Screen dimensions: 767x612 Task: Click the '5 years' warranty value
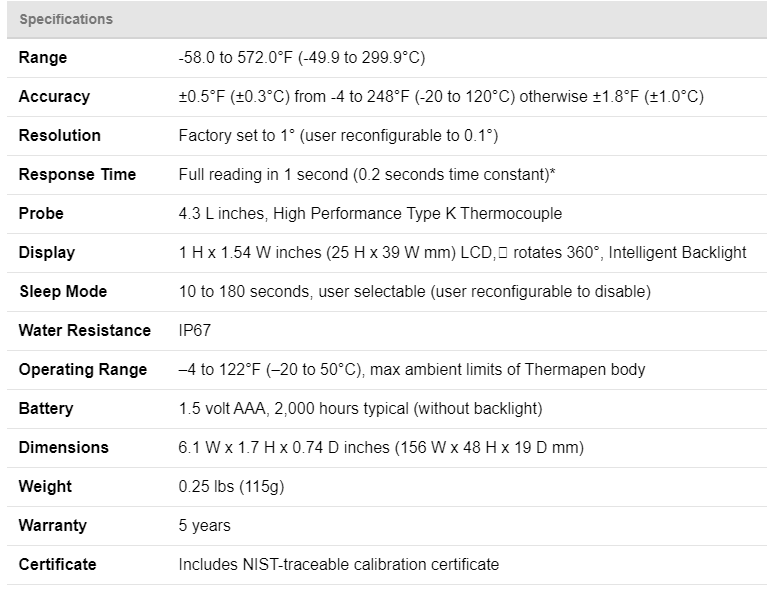tap(205, 526)
